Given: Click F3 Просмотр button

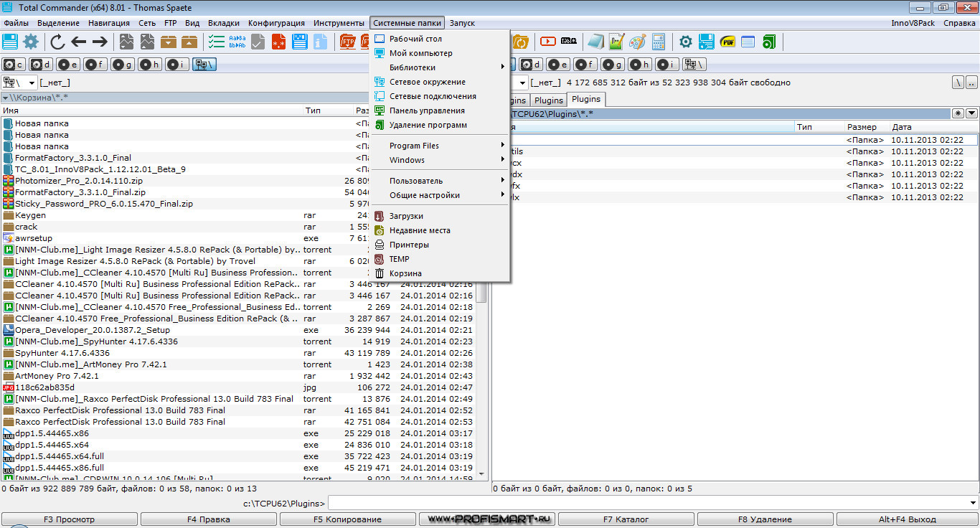Looking at the screenshot, I should [69, 519].
